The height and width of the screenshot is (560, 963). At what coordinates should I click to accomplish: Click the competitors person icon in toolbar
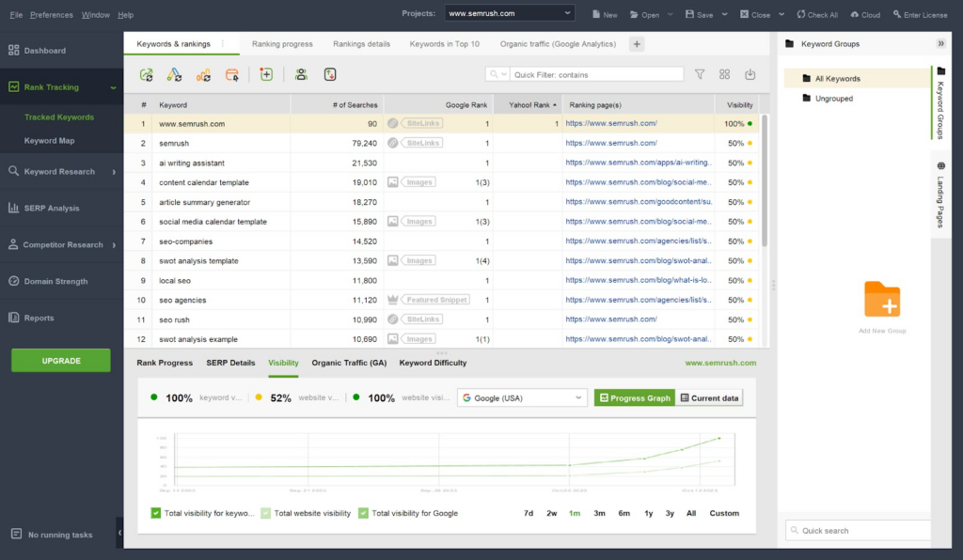pyautogui.click(x=301, y=74)
